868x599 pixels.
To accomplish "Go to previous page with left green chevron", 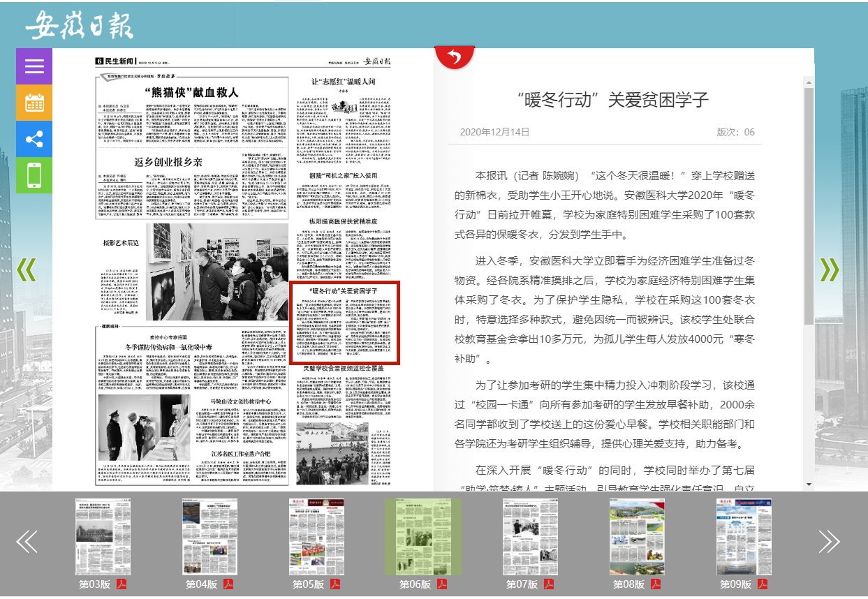I will (26, 269).
